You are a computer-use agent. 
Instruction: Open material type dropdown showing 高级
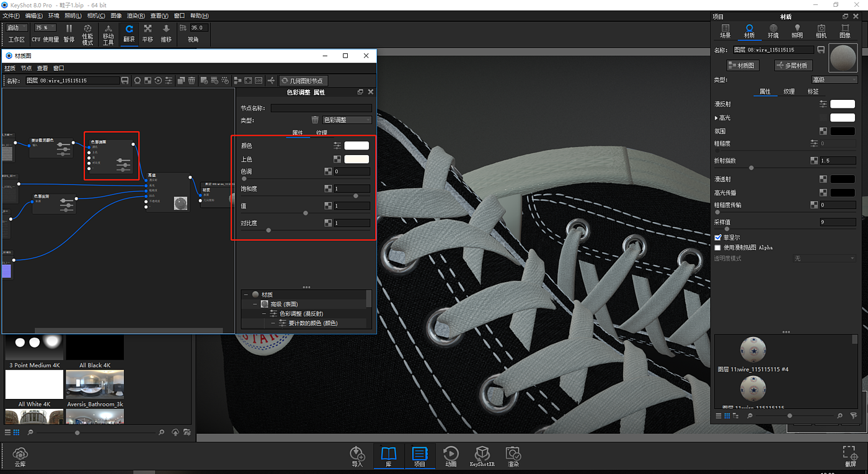pyautogui.click(x=834, y=80)
